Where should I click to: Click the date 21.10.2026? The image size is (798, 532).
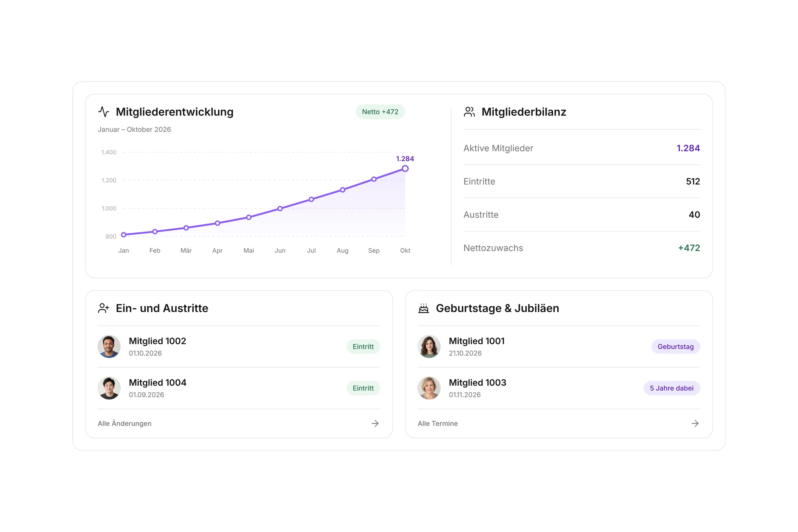465,353
